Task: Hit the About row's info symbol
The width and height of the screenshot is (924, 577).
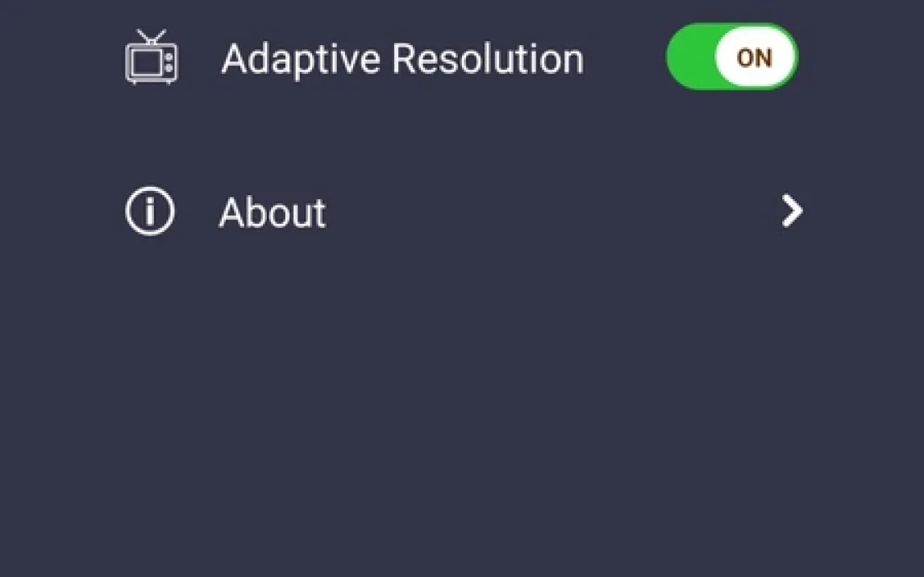Action: tap(150, 212)
